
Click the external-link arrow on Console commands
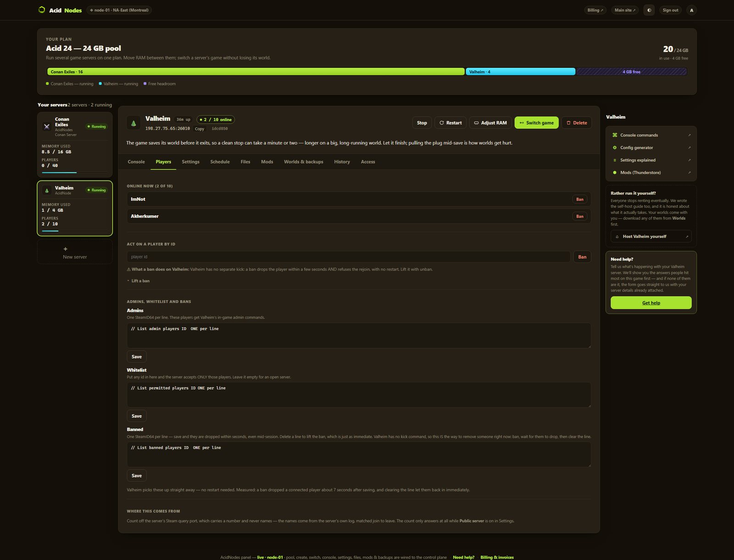tap(689, 135)
